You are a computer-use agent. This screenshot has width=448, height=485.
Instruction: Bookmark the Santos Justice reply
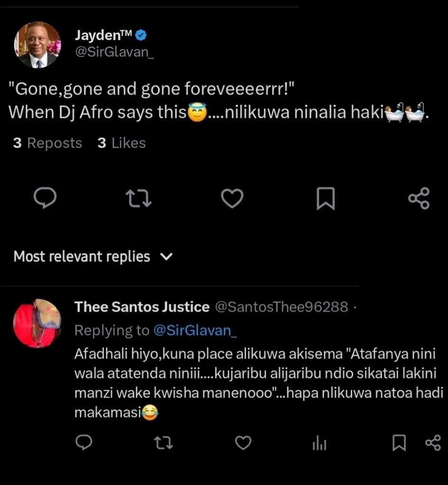(x=399, y=443)
